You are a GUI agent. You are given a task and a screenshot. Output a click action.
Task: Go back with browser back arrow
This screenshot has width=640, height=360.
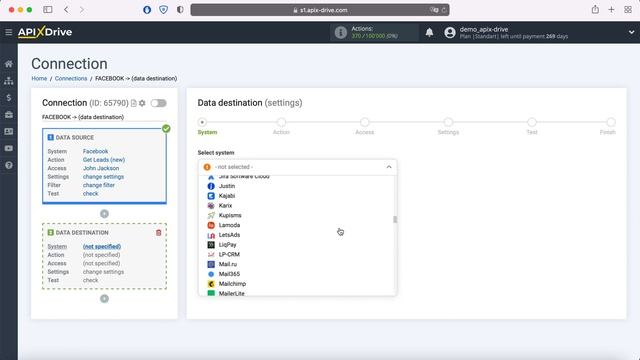point(66,9)
